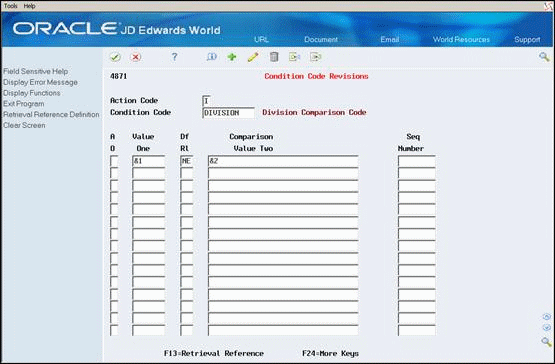
Task: Click the URL header link
Action: click(261, 39)
